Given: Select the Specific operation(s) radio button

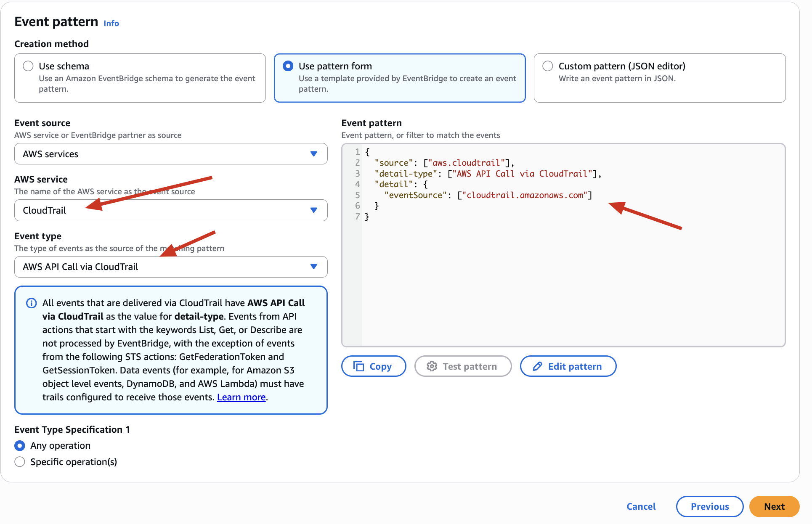Looking at the screenshot, I should pos(20,462).
